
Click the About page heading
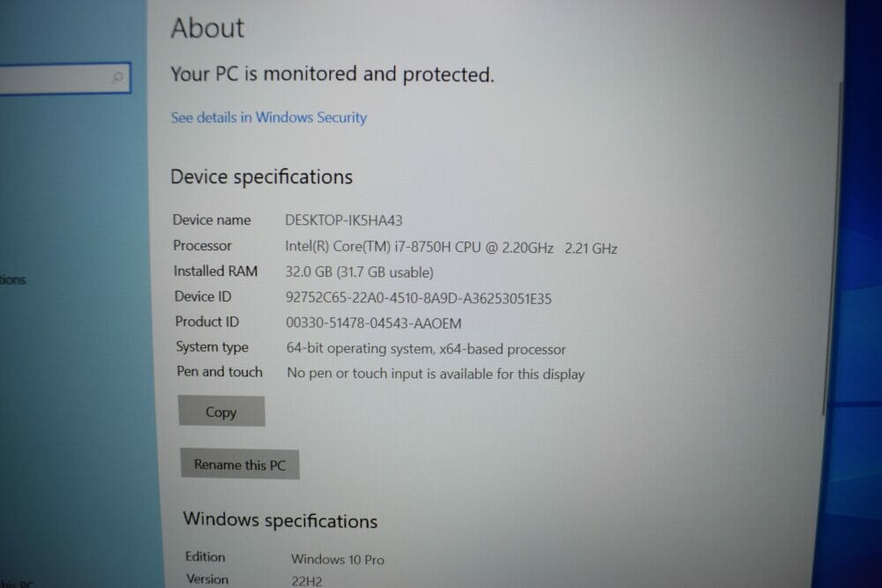[207, 28]
